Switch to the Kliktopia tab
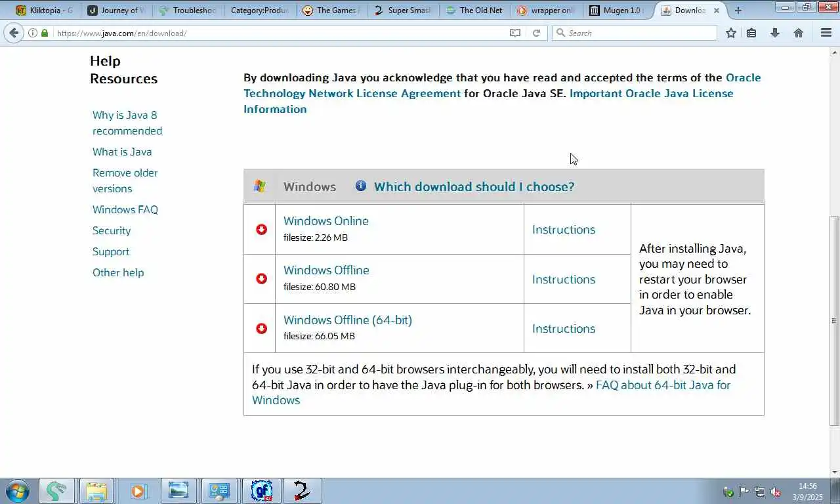This screenshot has height=504, width=840. [x=45, y=10]
